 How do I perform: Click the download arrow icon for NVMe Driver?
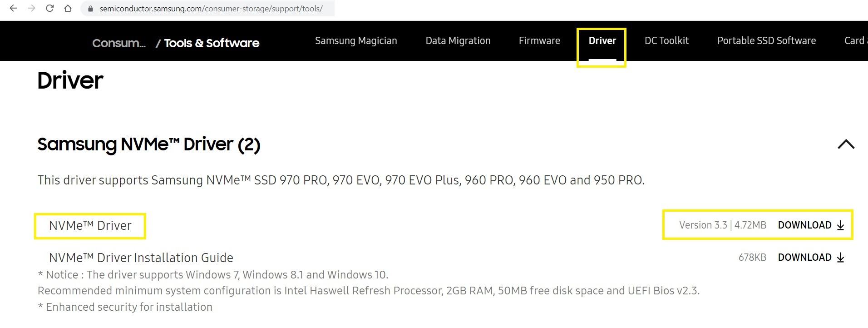(840, 225)
